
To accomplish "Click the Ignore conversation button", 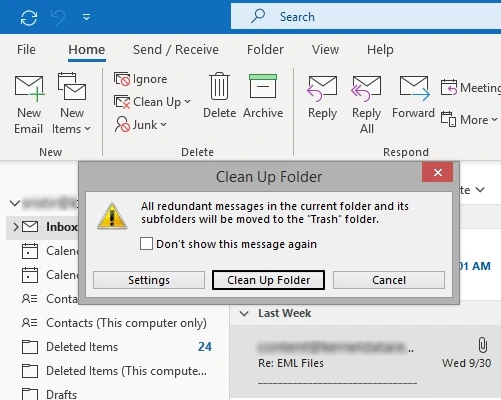I will pos(141,79).
